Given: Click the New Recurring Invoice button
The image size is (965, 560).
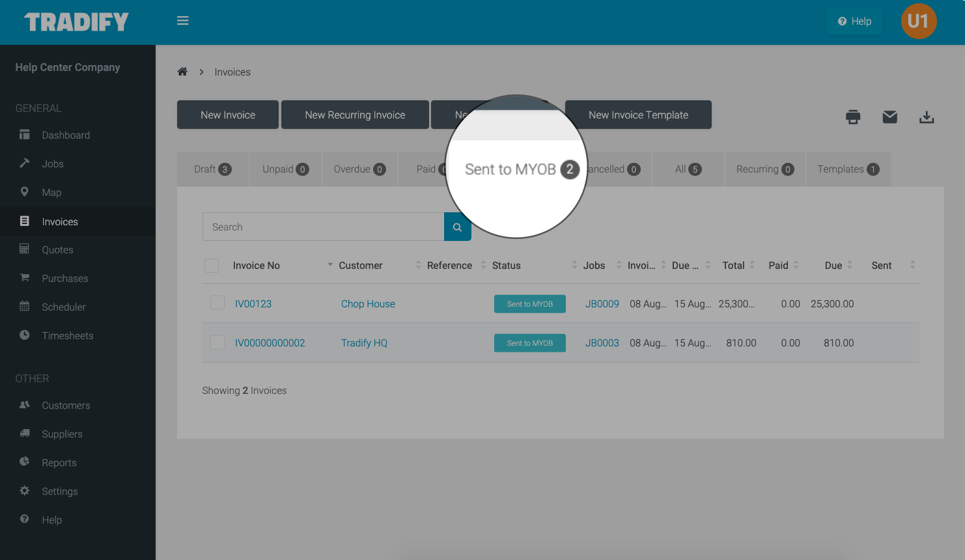Looking at the screenshot, I should pos(355,115).
